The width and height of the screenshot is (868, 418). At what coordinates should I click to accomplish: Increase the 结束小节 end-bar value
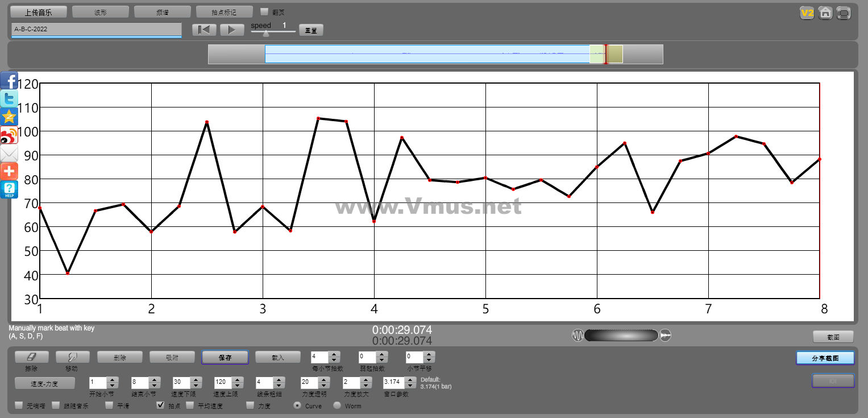tap(153, 379)
